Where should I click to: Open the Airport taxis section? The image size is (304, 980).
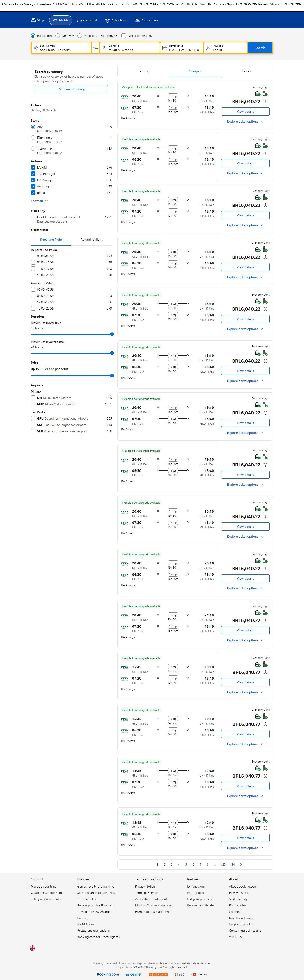pos(147,21)
